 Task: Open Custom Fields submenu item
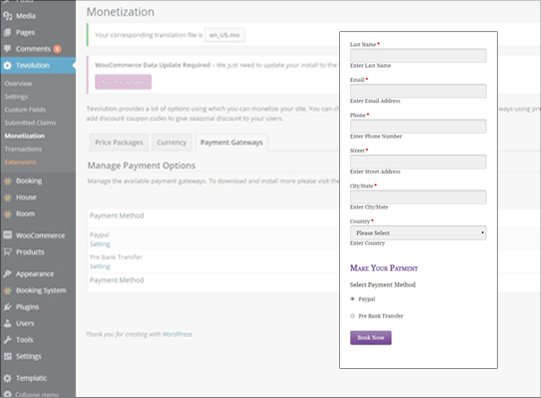[25, 110]
